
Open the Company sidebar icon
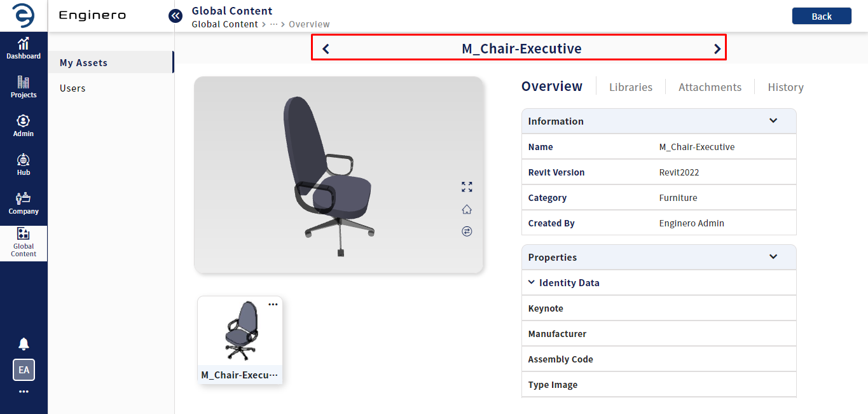pos(24,204)
